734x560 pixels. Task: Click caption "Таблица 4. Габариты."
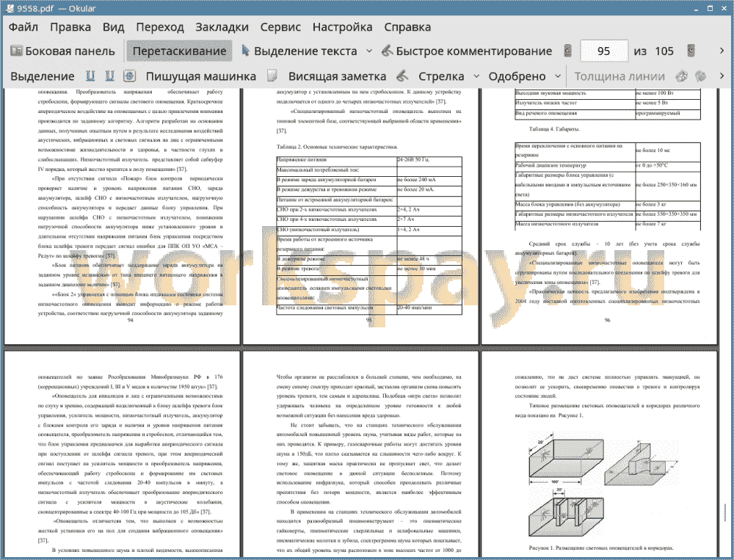(554, 129)
